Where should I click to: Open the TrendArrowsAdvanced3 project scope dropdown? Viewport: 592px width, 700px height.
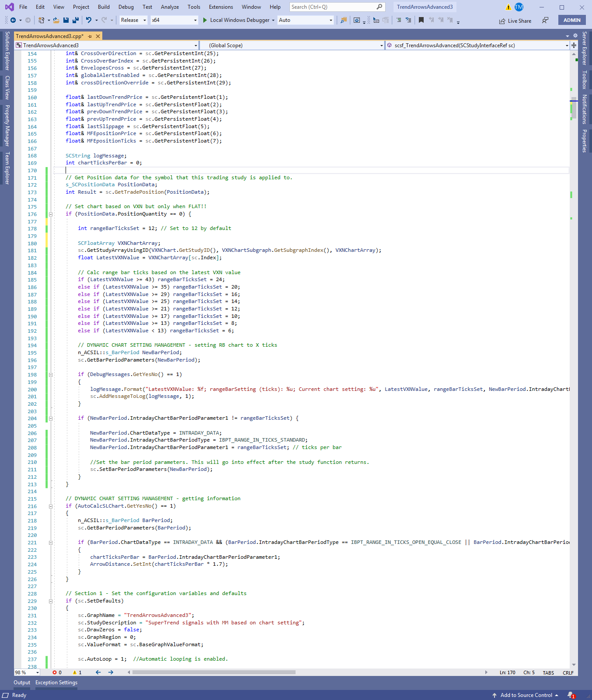click(x=107, y=45)
